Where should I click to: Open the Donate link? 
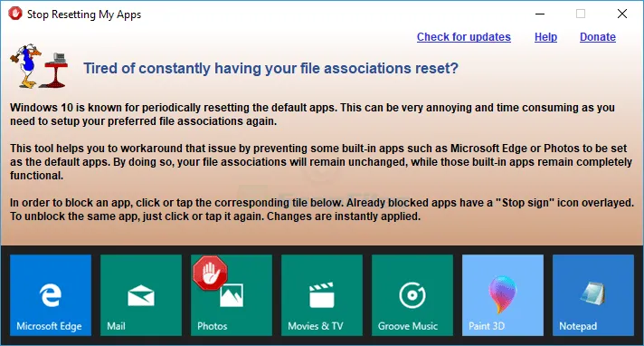tap(598, 37)
